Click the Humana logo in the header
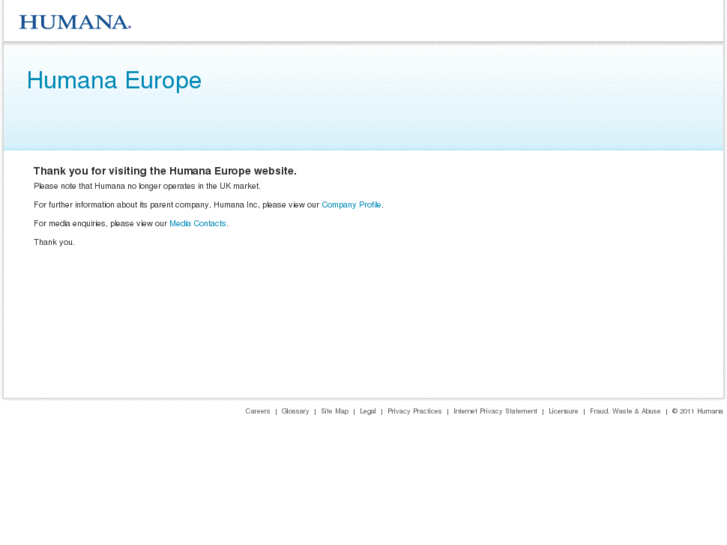 75,22
